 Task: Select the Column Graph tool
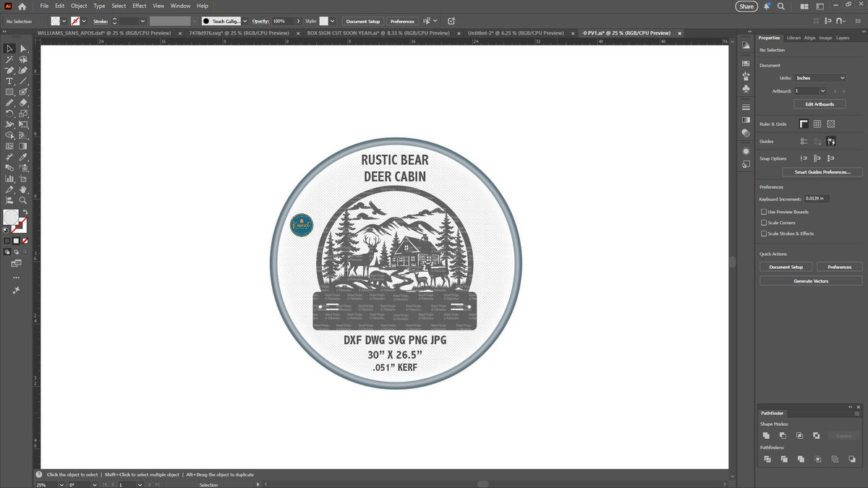9,179
